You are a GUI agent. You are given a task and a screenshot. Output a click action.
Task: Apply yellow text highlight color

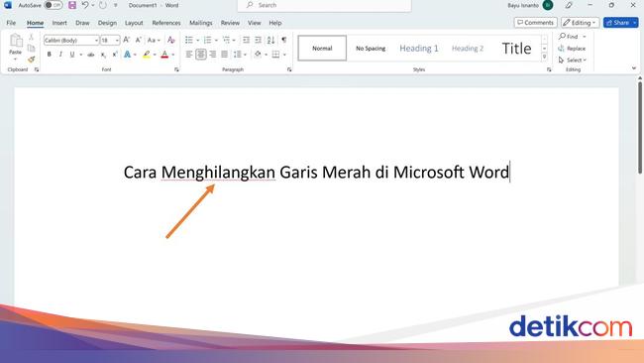point(147,55)
